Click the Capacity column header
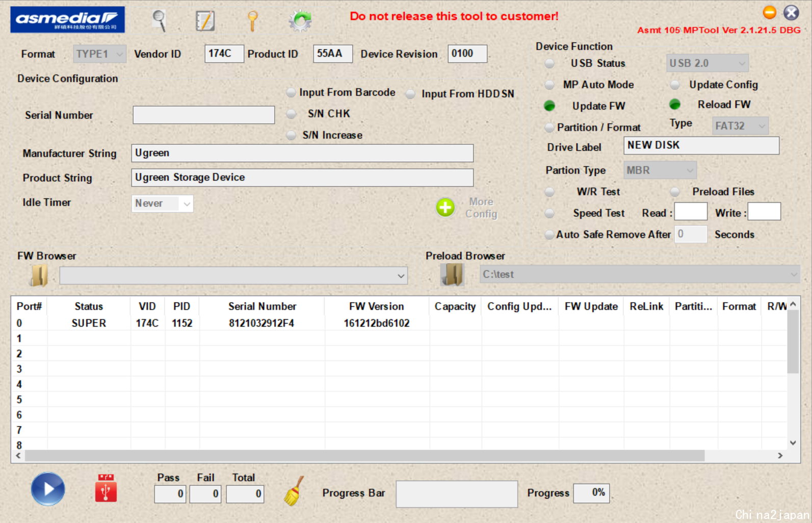The image size is (812, 523). pyautogui.click(x=455, y=306)
